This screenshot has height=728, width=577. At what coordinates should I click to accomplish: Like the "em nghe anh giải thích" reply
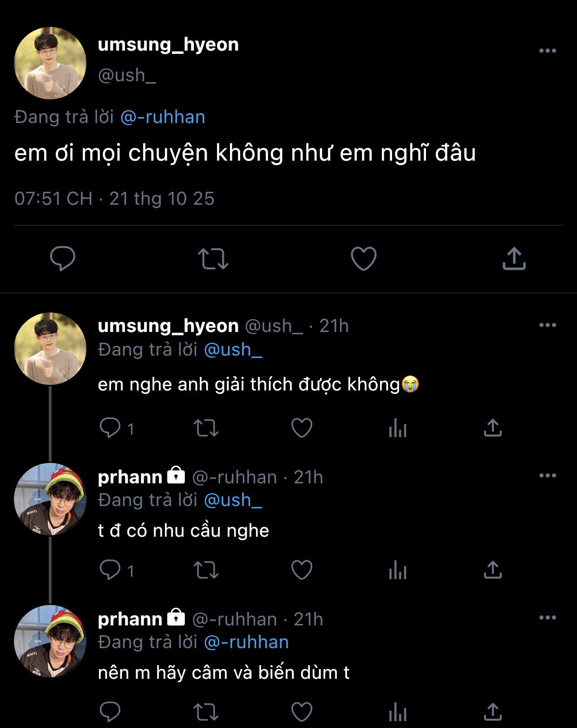302,428
